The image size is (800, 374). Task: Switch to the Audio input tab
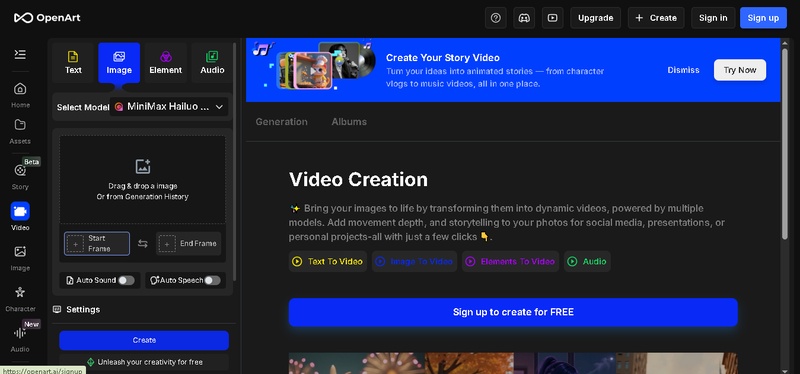point(212,63)
